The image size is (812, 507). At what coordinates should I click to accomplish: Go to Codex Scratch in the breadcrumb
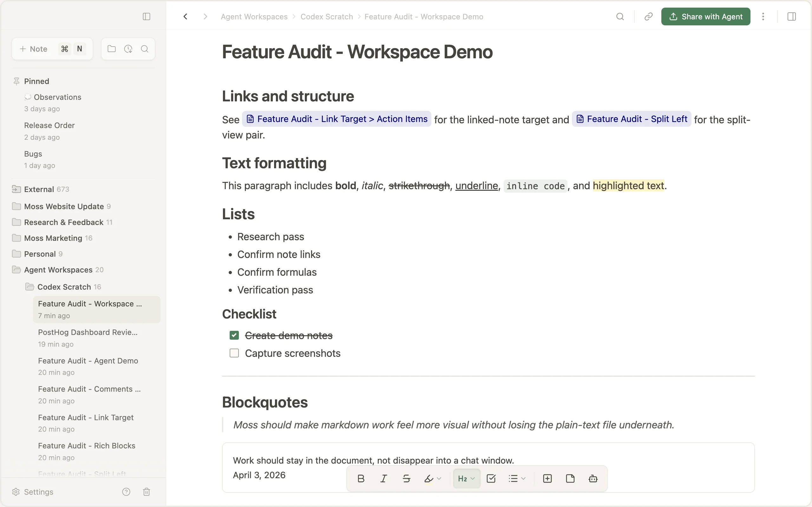click(x=326, y=17)
